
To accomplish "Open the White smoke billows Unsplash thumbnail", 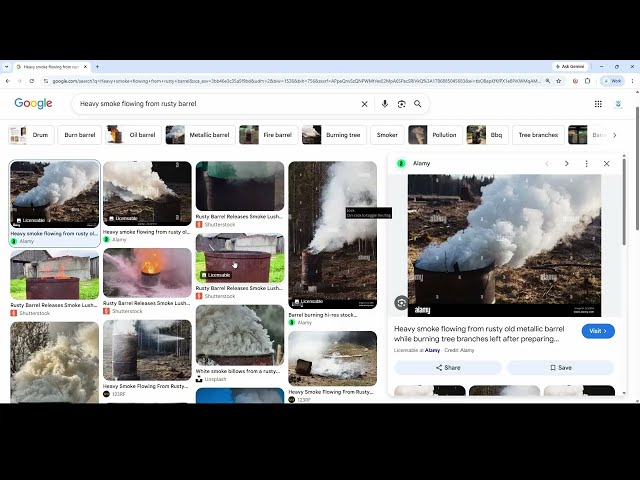I will [240, 335].
